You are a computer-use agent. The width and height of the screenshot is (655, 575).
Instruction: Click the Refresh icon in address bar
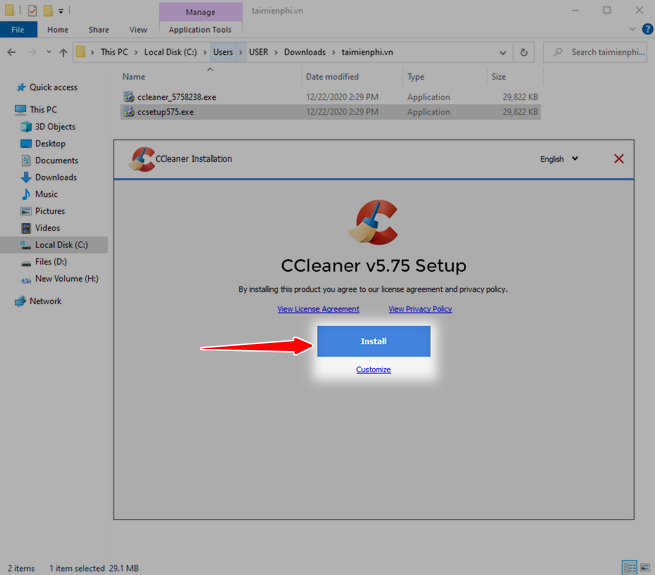coord(524,52)
